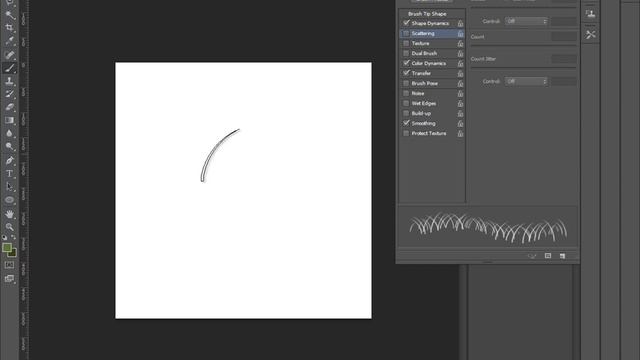Toggle the live brush tip preview

(532, 256)
